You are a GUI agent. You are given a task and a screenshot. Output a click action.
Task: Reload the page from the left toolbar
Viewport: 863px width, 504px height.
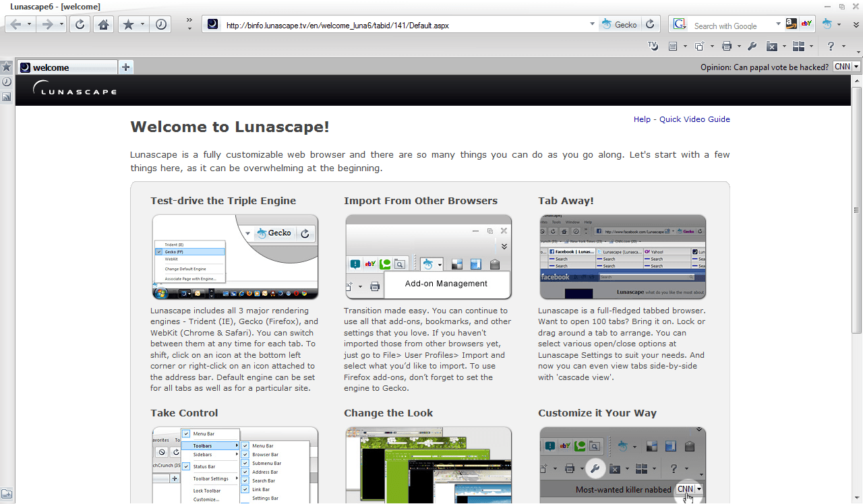pyautogui.click(x=80, y=24)
